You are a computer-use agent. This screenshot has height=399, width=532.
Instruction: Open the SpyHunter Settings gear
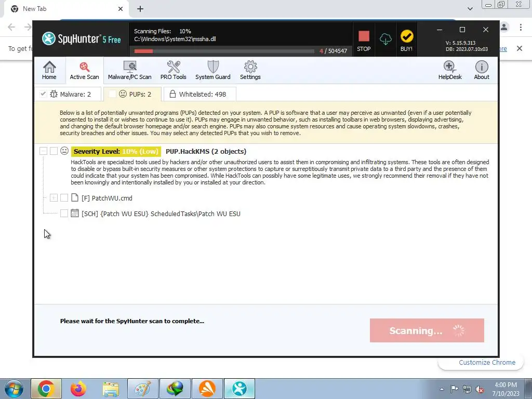point(250,70)
